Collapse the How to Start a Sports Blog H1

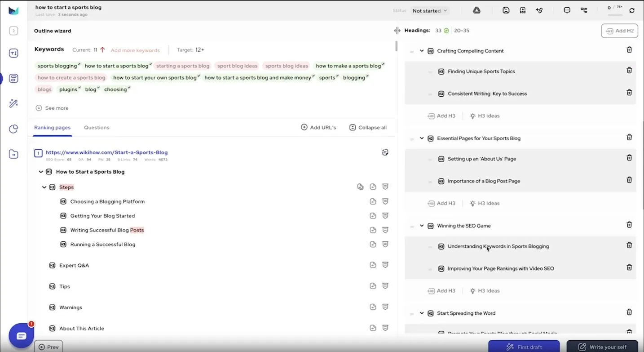41,172
